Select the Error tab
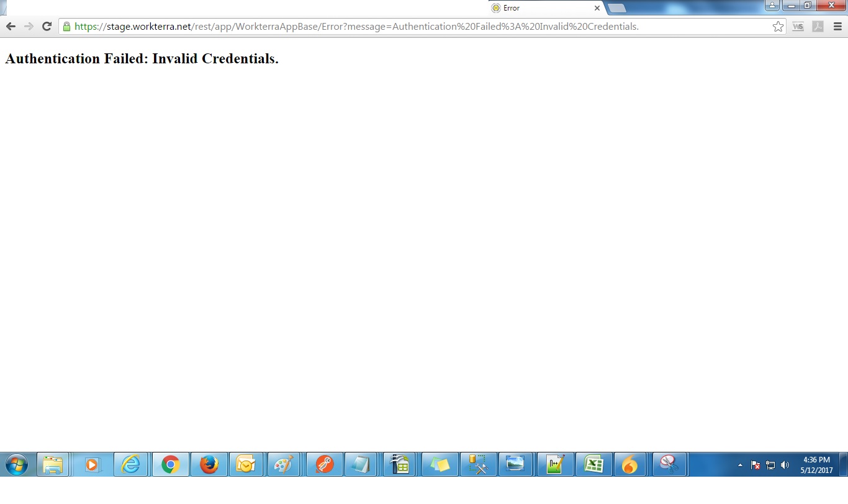The image size is (848, 504). 540,8
